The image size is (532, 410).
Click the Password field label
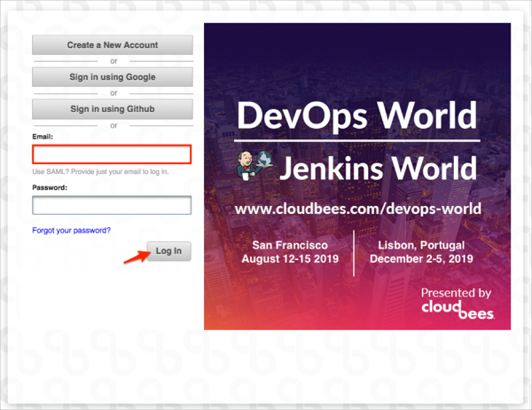coord(50,188)
